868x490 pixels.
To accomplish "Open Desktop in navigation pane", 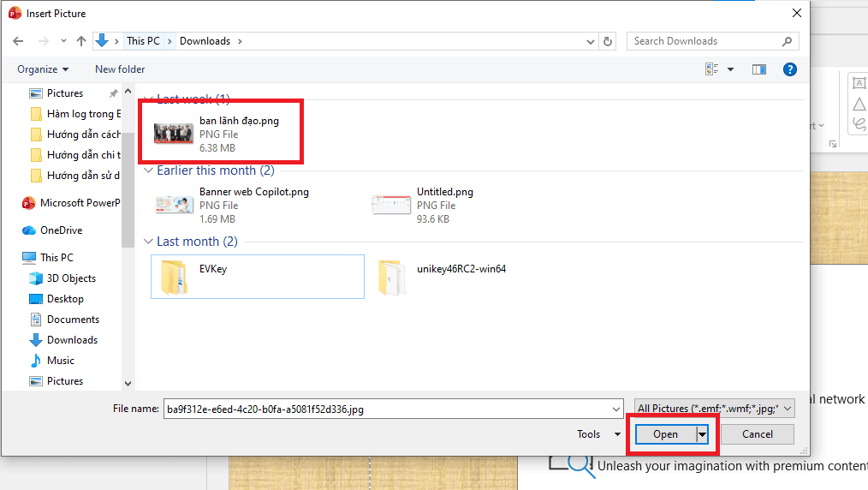I will coord(56,299).
